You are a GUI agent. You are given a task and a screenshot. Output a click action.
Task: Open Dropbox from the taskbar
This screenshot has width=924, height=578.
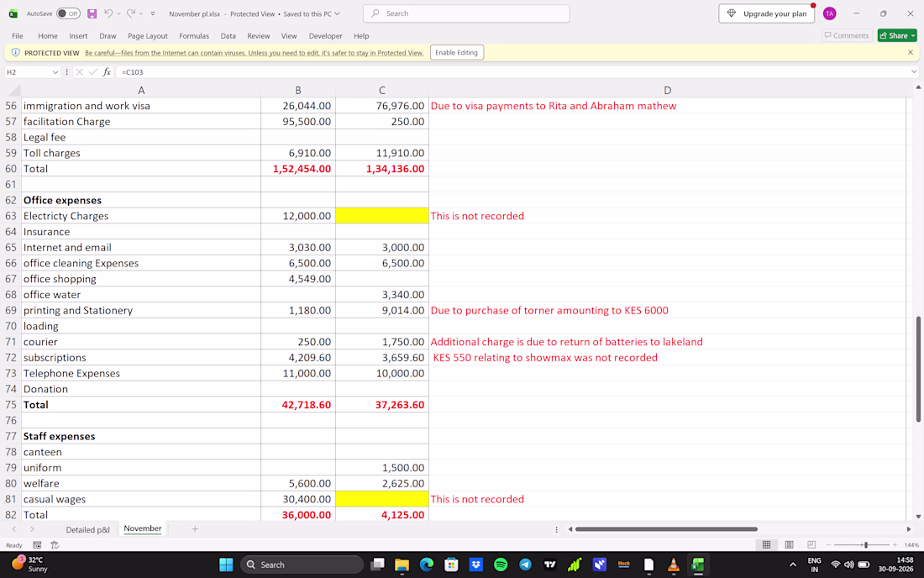(x=475, y=565)
